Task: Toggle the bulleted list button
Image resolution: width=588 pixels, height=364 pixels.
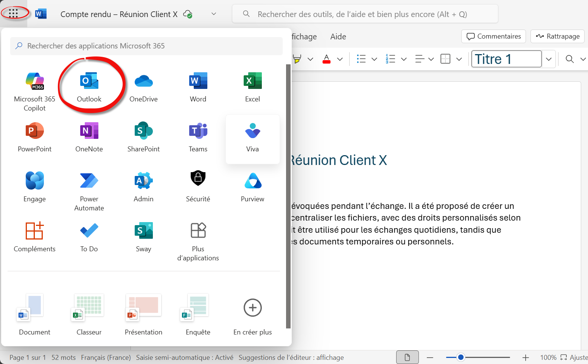Action: [x=361, y=59]
